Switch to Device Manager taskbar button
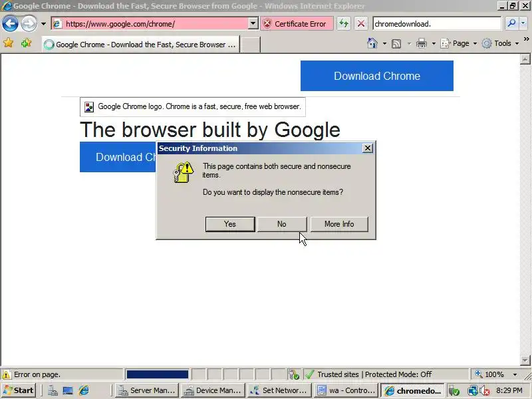Screen dimensions: 532x399 [x=213, y=390]
